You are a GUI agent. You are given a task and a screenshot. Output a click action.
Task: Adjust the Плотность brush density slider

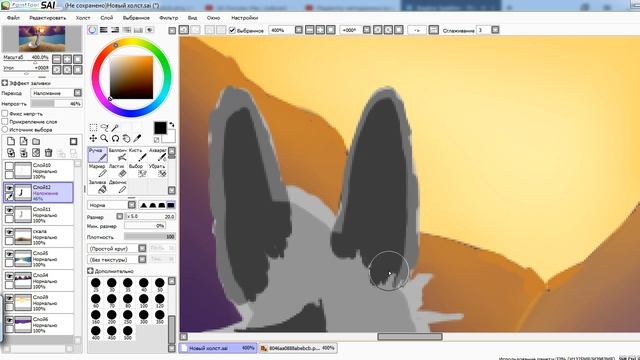pyautogui.click(x=150, y=237)
